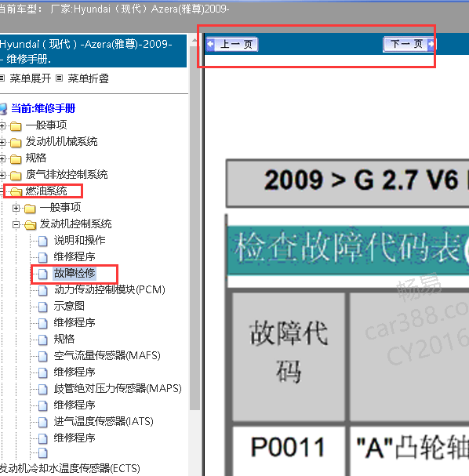Screen dimensions: 469x476
Task: Select the 发动机机械系统 folder label
Action: (x=61, y=141)
